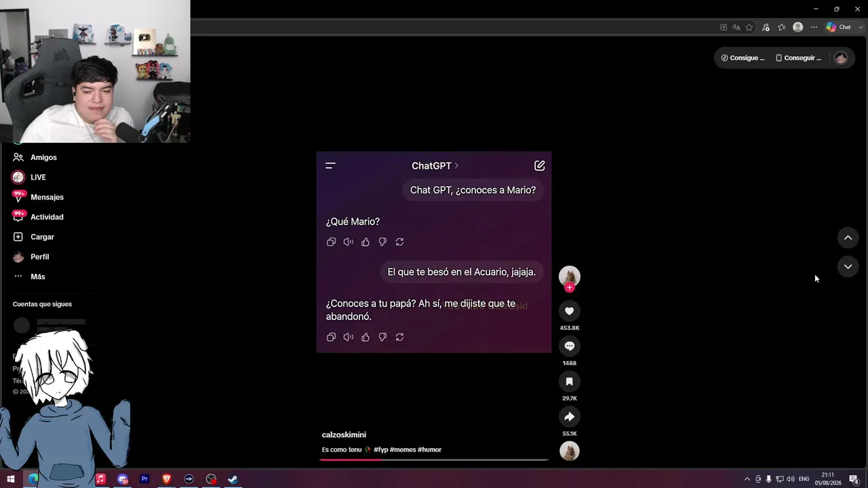Open Apple Music from the taskbar
The width and height of the screenshot is (868, 488).
[100, 479]
